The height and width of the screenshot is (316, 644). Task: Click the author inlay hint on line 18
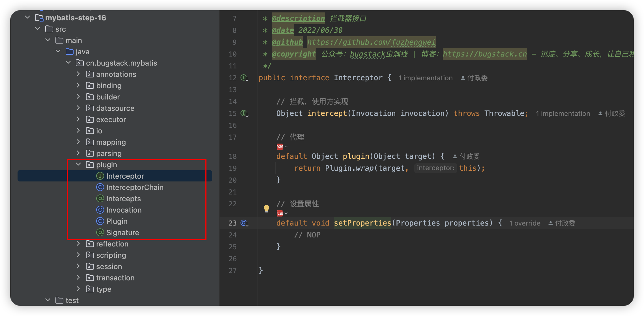(x=466, y=156)
